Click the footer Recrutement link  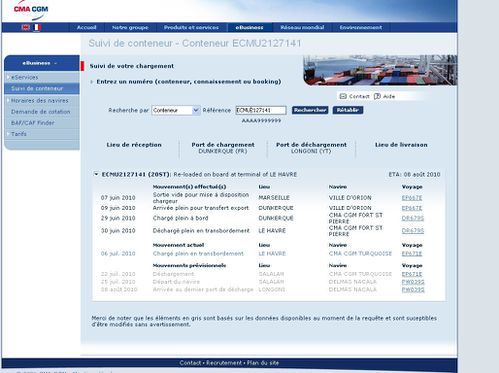click(224, 363)
